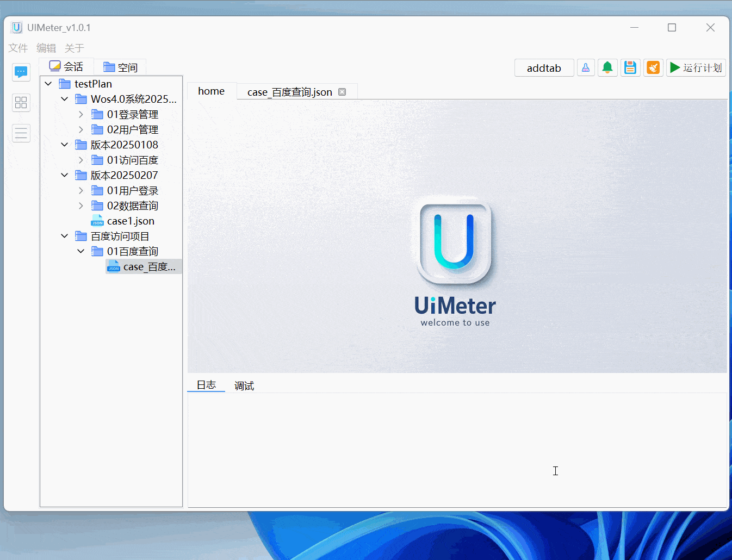Click the case_百度... JSON file icon
The height and width of the screenshot is (560, 732).
(x=114, y=266)
